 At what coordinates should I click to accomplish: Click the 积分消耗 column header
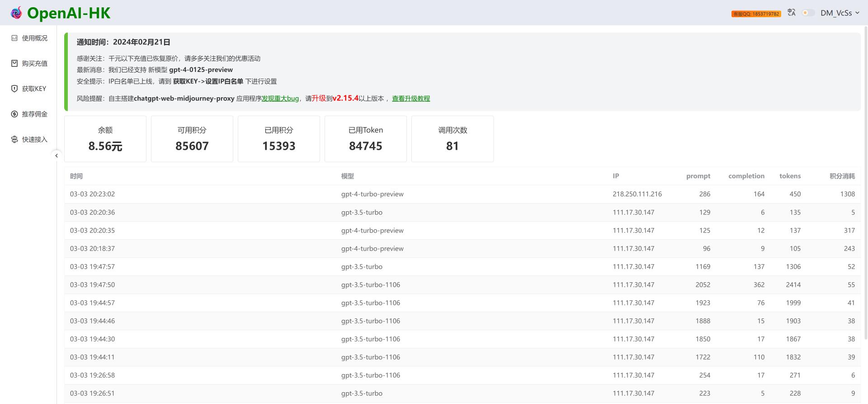click(842, 176)
